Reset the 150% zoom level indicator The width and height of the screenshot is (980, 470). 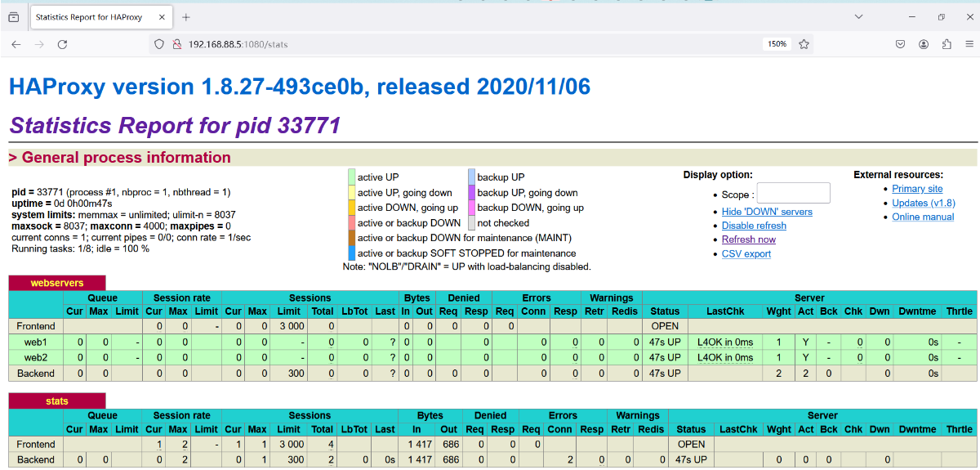coord(777,44)
